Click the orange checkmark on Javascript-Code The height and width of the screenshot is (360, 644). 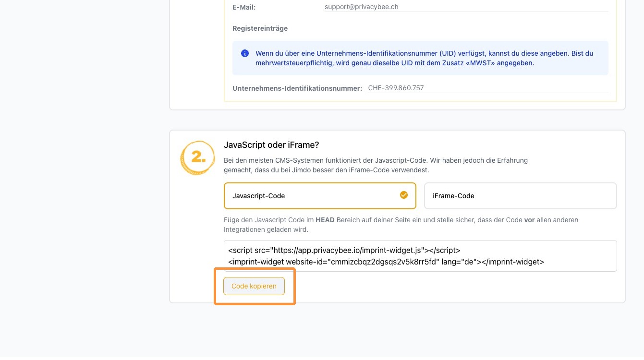[404, 195]
